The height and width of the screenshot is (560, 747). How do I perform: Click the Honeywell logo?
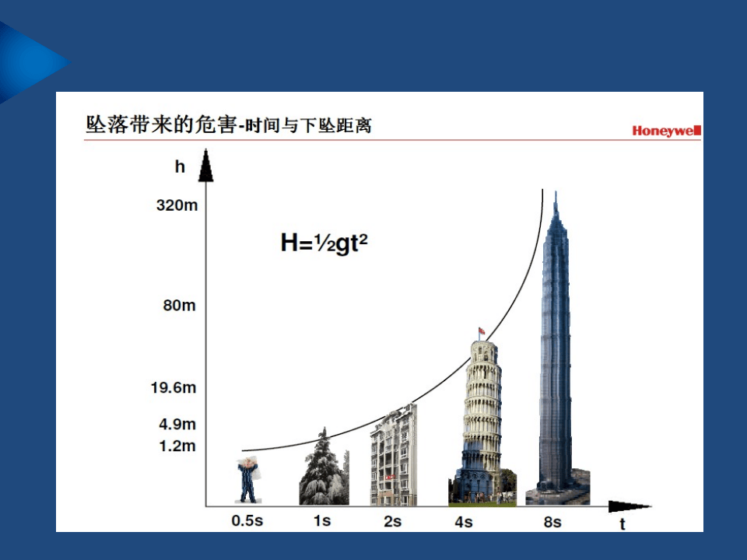point(667,131)
